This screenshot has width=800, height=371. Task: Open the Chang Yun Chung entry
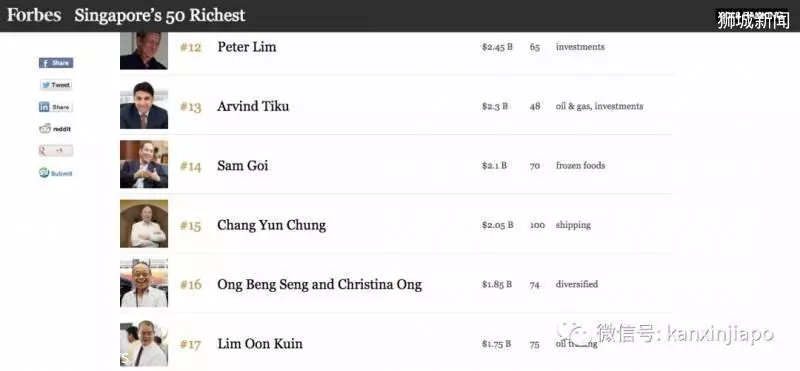click(x=271, y=225)
